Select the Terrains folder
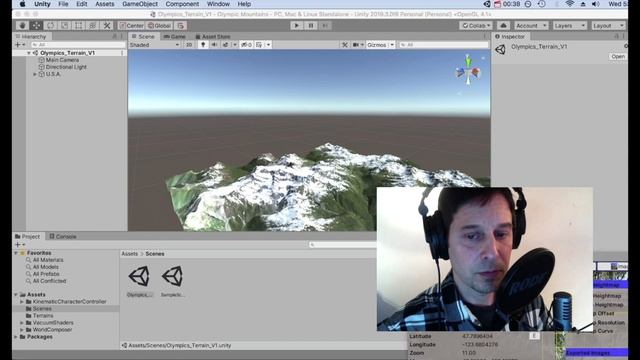 click(x=43, y=316)
